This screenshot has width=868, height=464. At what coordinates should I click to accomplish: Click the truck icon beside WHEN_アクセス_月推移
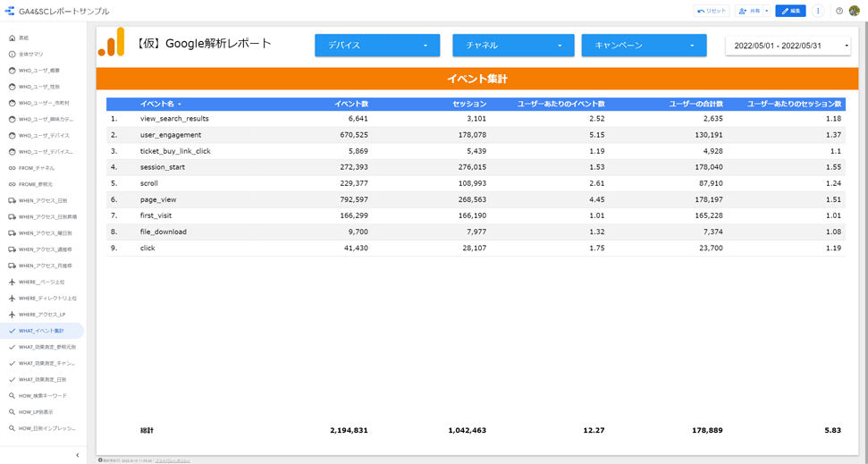[12, 266]
